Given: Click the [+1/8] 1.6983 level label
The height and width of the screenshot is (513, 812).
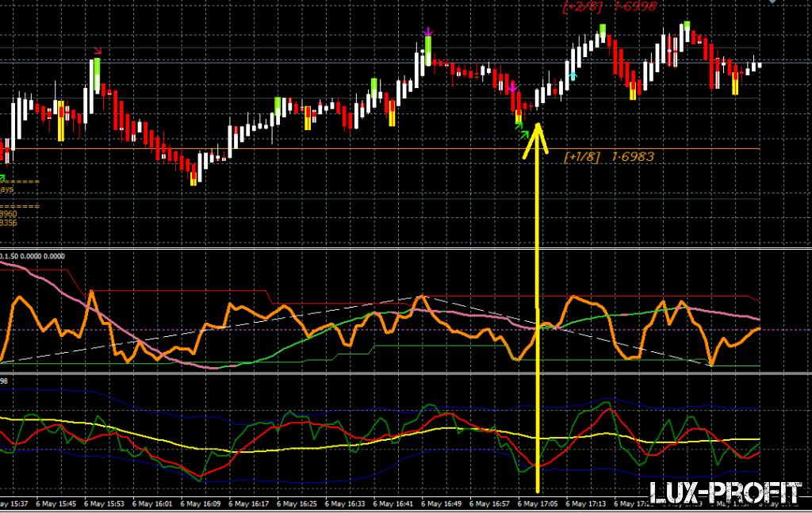Looking at the screenshot, I should click(x=608, y=157).
